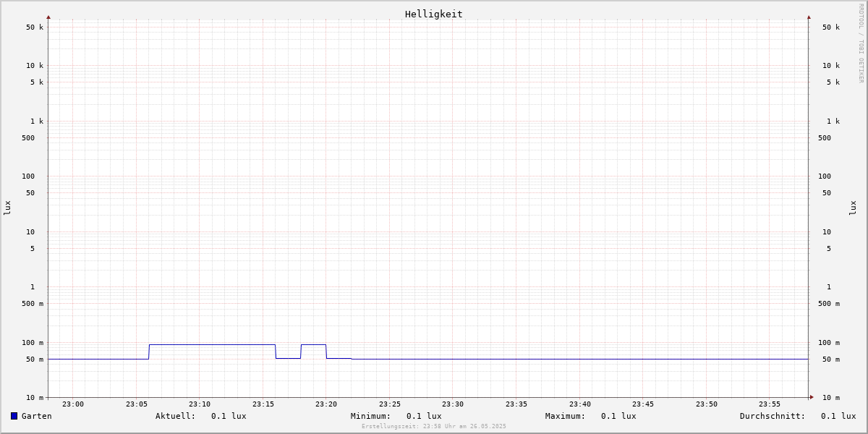Click the right vertical lux axis title
The width and height of the screenshot is (868, 434).
853,208
